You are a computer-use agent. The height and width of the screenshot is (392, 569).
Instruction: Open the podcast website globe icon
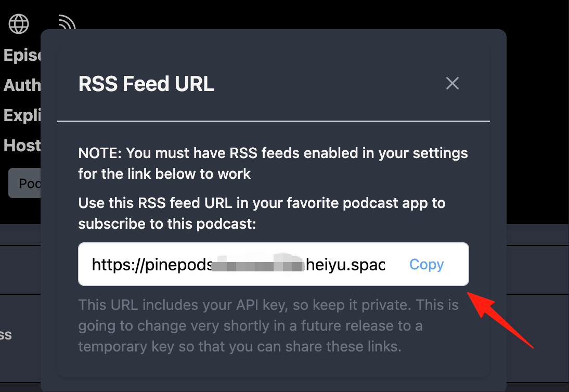tap(19, 24)
